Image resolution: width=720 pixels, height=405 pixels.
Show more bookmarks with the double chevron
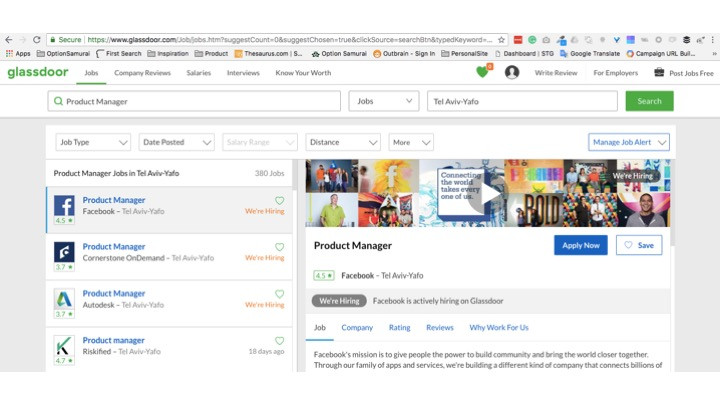click(x=714, y=53)
